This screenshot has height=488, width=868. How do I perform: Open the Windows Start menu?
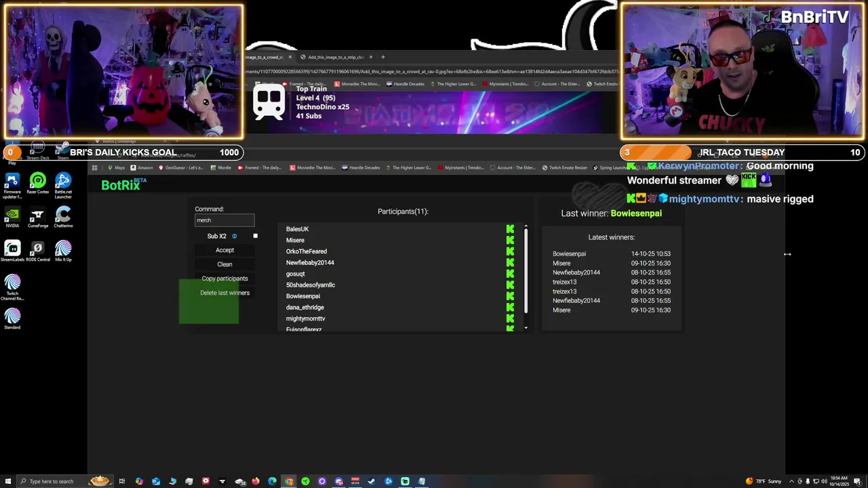7,481
